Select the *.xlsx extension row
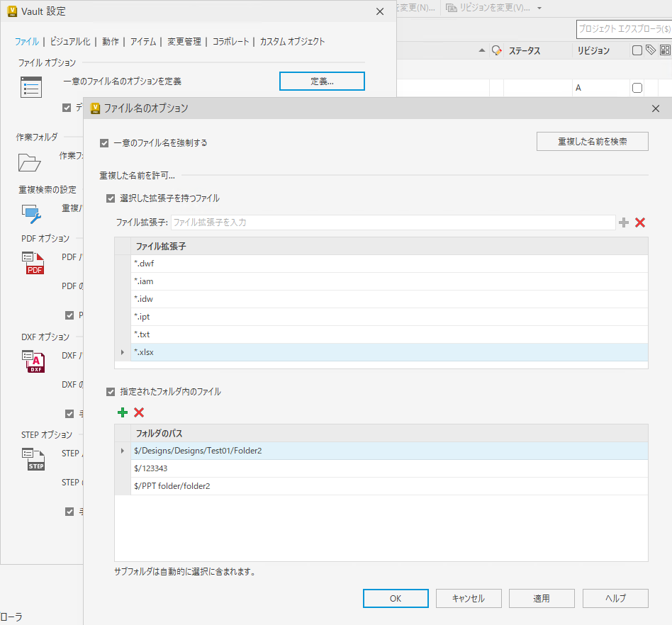Image resolution: width=672 pixels, height=625 pixels. [389, 352]
